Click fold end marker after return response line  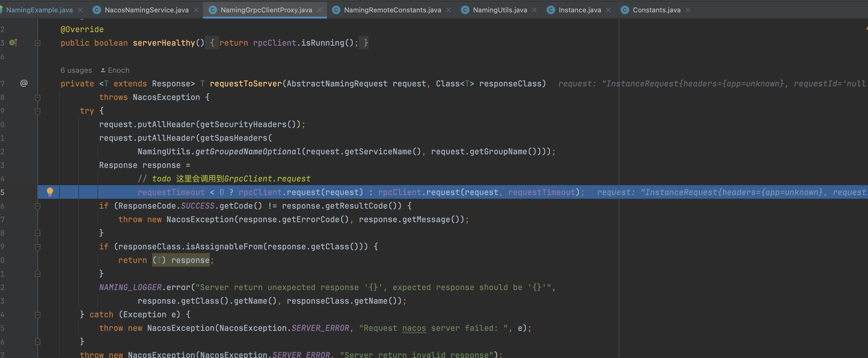(38, 274)
